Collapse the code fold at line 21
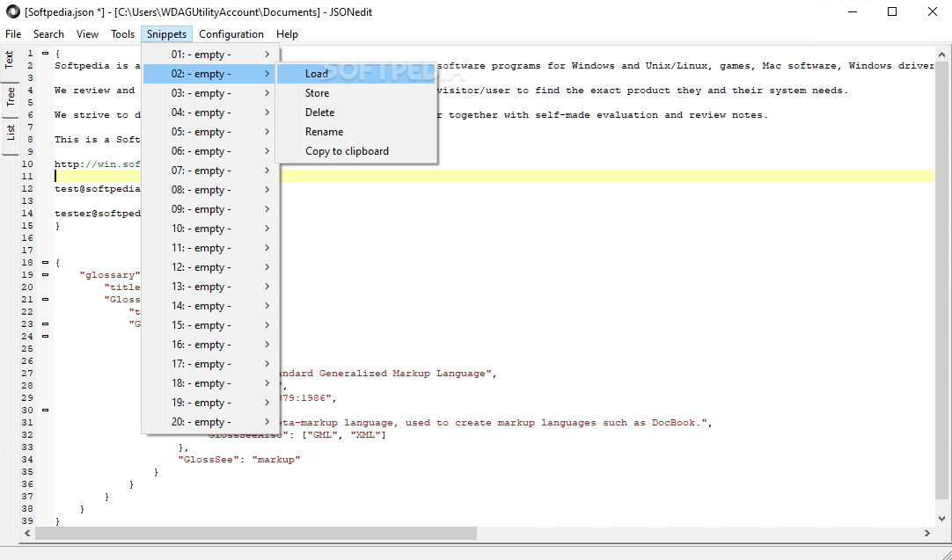Screen dimensions: 952x560 click(46, 299)
